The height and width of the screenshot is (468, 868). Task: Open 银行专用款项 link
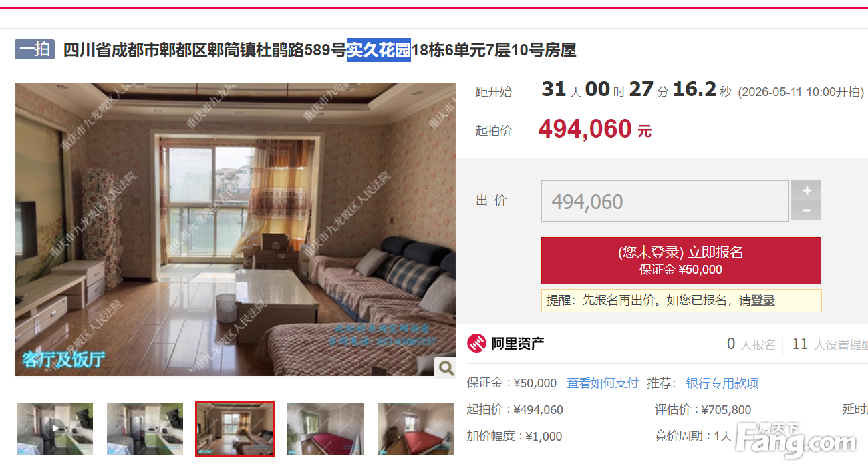722,383
